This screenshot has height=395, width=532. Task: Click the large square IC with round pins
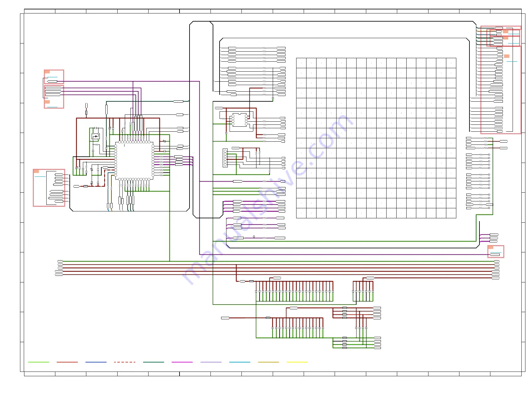(134, 161)
